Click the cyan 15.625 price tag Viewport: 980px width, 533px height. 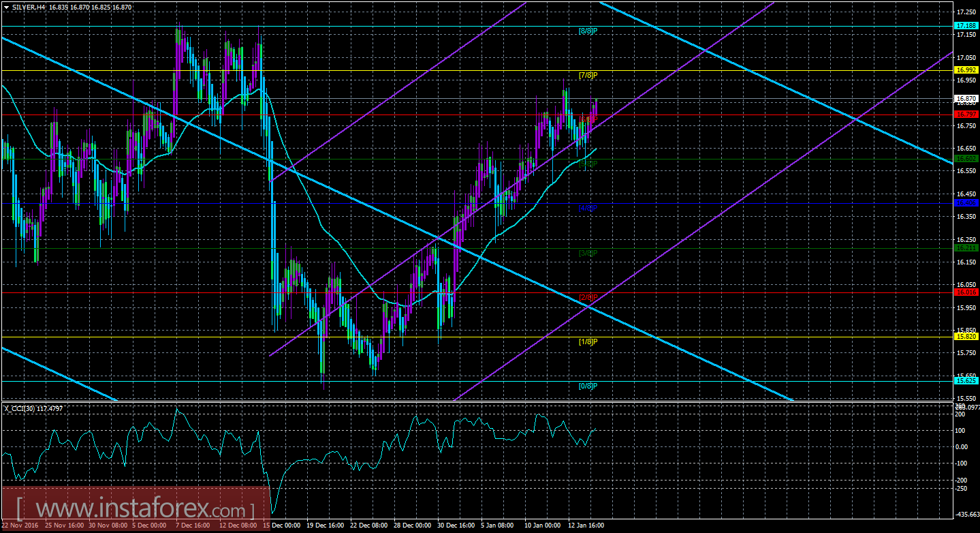(966, 381)
